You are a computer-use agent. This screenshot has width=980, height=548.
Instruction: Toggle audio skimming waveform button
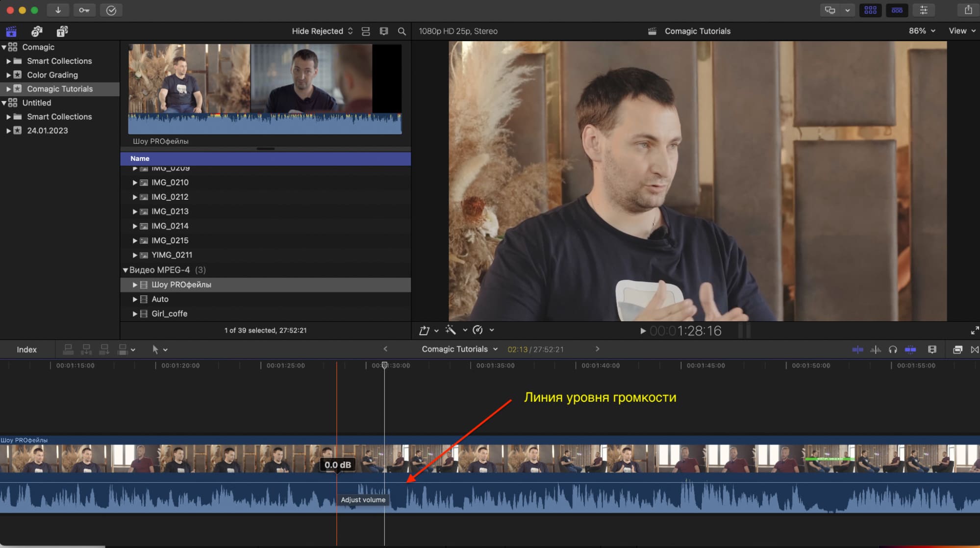876,349
